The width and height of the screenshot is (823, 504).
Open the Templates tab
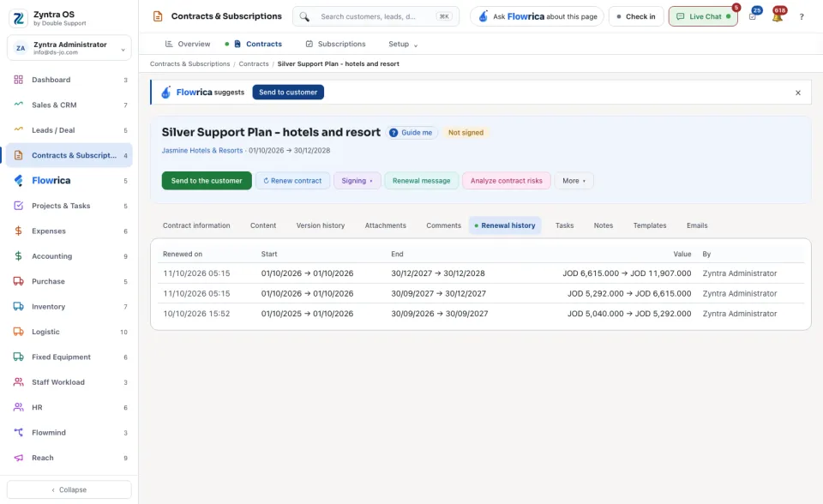[649, 225]
